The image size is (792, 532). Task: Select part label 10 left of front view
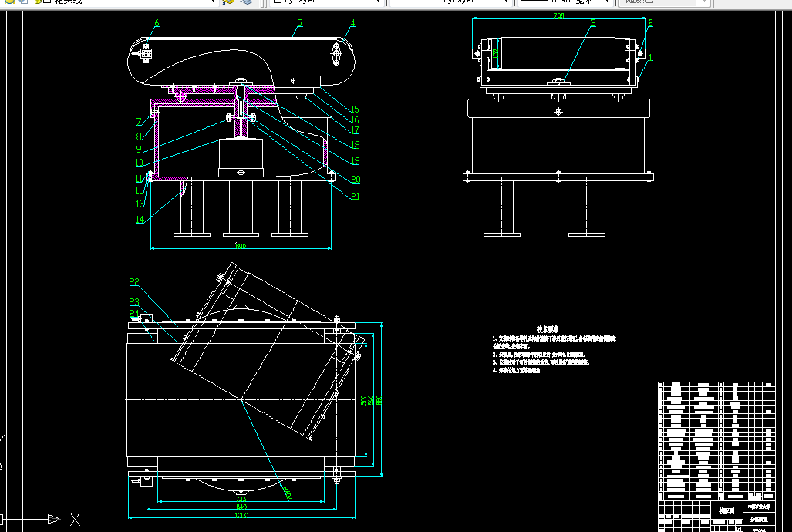140,163
